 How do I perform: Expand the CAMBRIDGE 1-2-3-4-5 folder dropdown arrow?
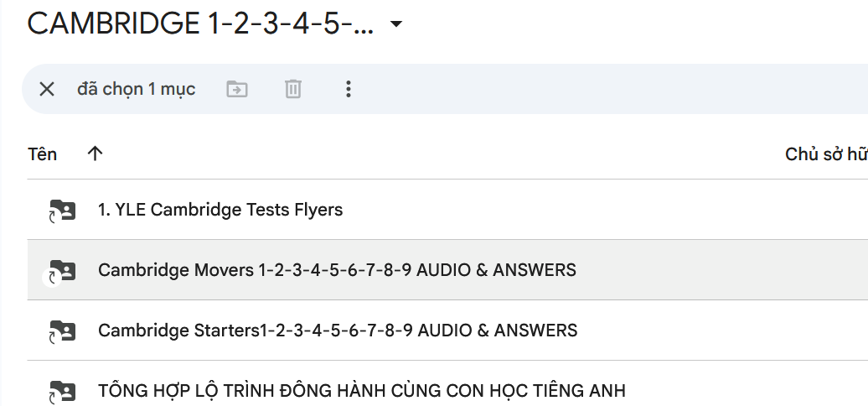coord(396,24)
